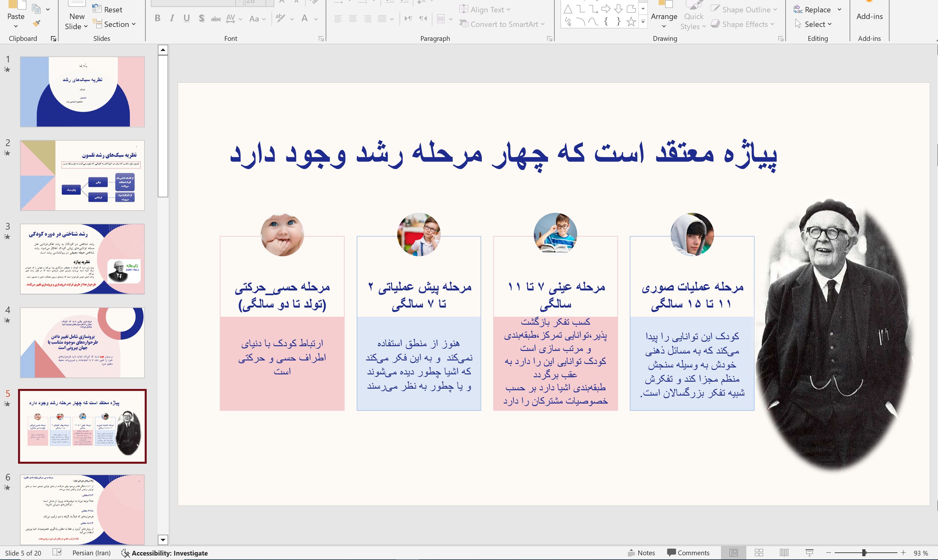The width and height of the screenshot is (938, 560).
Task: Apply bold formatting to text
Action: pyautogui.click(x=158, y=18)
